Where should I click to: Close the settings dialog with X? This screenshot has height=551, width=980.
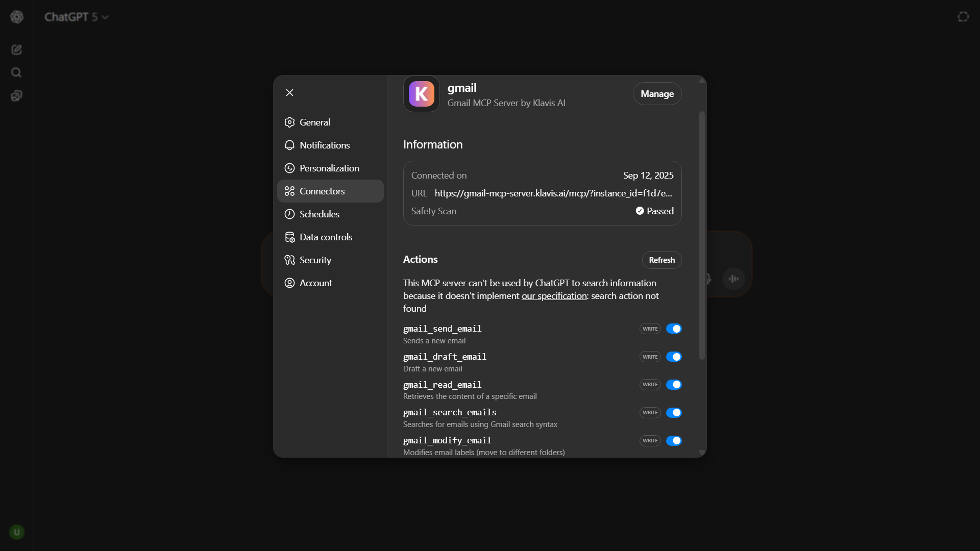[289, 93]
